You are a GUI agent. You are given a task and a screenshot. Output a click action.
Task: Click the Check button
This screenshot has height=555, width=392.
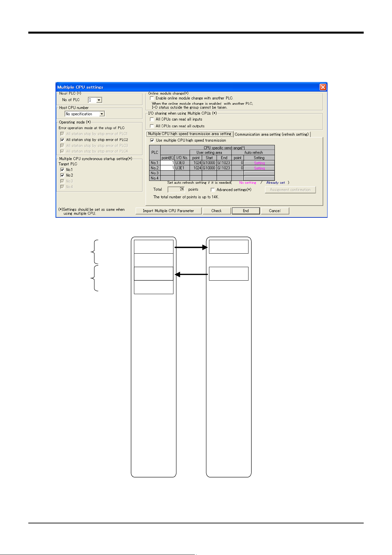[217, 211]
